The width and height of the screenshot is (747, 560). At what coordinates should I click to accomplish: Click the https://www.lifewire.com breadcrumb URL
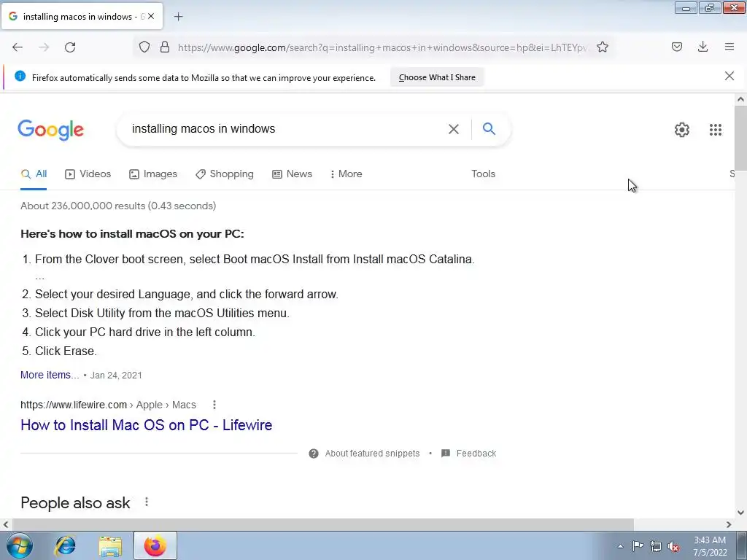coord(74,405)
